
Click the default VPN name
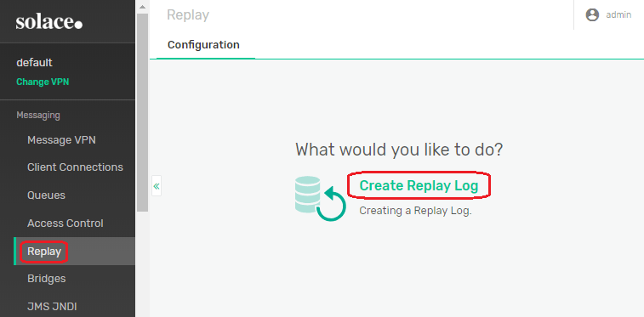point(35,63)
